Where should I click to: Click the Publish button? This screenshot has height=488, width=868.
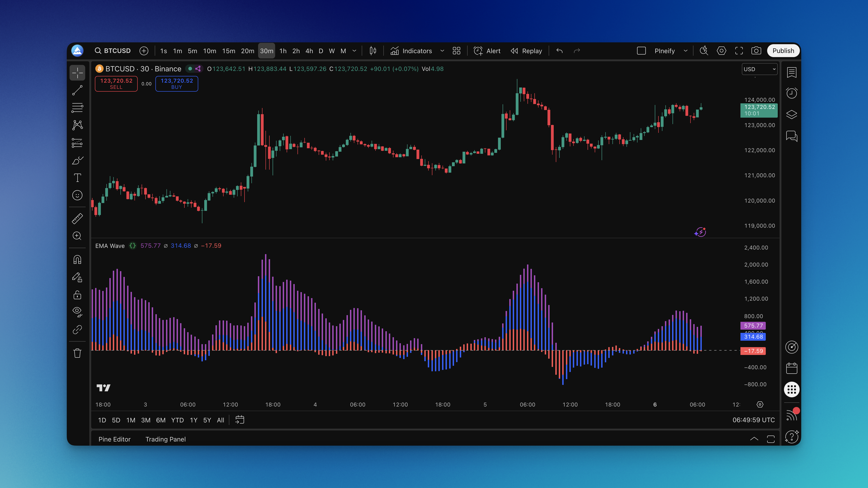click(783, 51)
